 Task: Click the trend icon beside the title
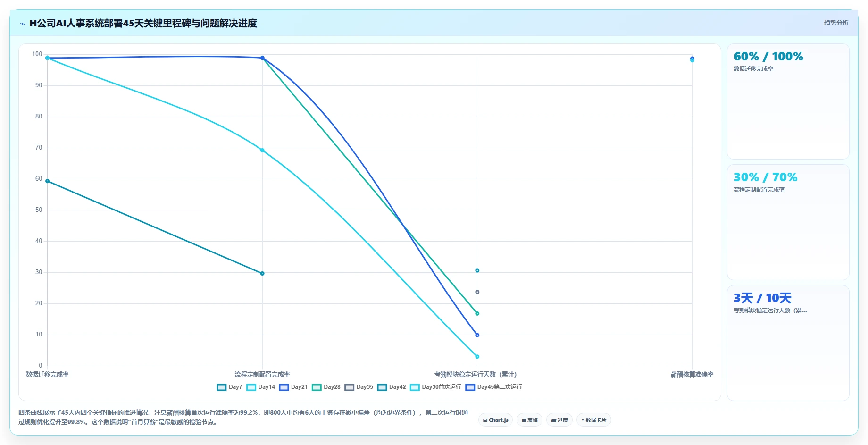[22, 24]
